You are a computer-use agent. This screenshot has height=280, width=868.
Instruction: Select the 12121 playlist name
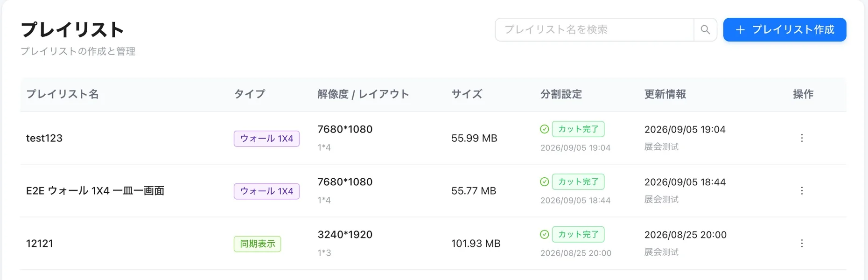tap(40, 244)
